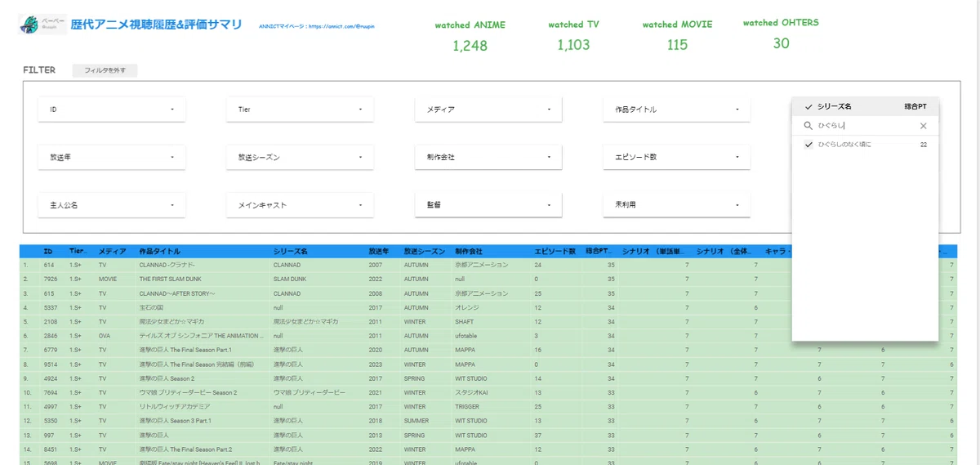980x465 pixels.
Task: Click ID cell 5337
Action: [x=49, y=307]
